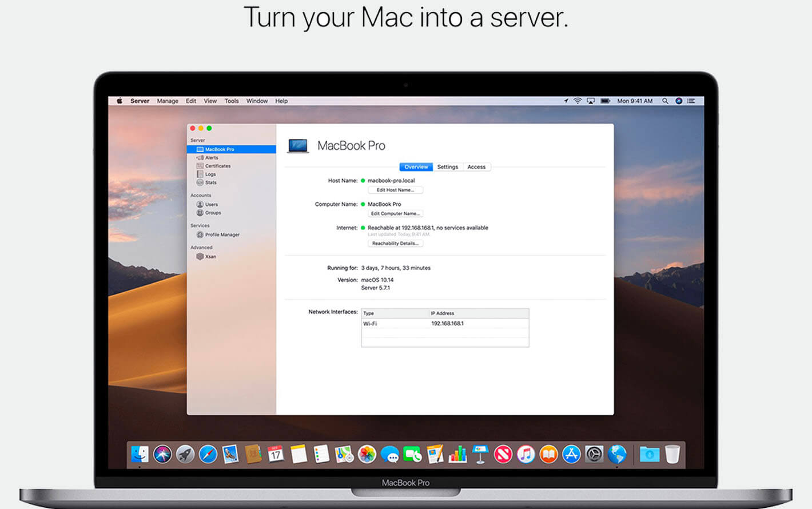The height and width of the screenshot is (509, 812).
Task: Open the Tools menu
Action: click(232, 101)
